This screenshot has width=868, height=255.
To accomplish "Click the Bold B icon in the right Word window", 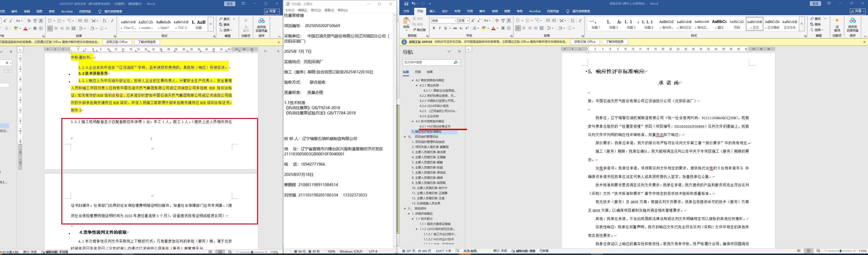I will coord(434,28).
